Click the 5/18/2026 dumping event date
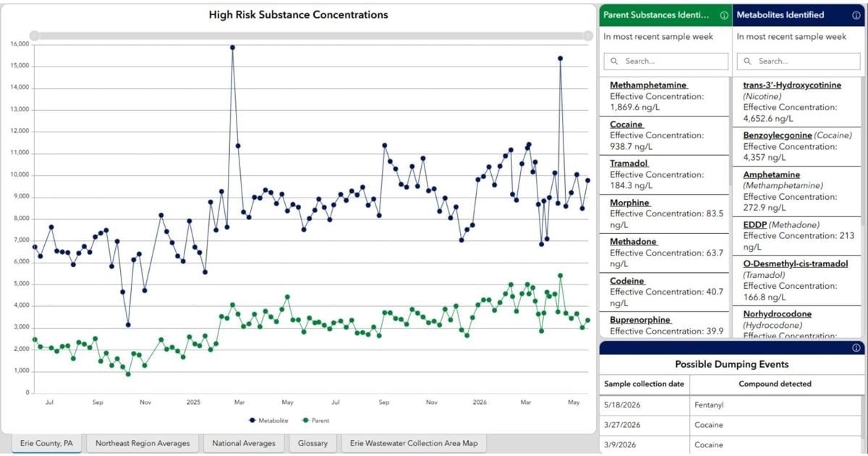This screenshot has width=868, height=456. pyautogui.click(x=621, y=405)
